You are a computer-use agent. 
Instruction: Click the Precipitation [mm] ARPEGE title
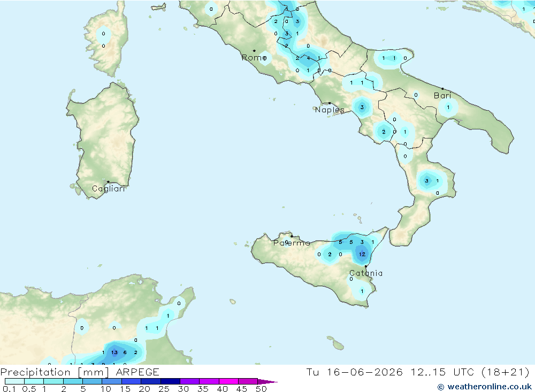coord(80,372)
